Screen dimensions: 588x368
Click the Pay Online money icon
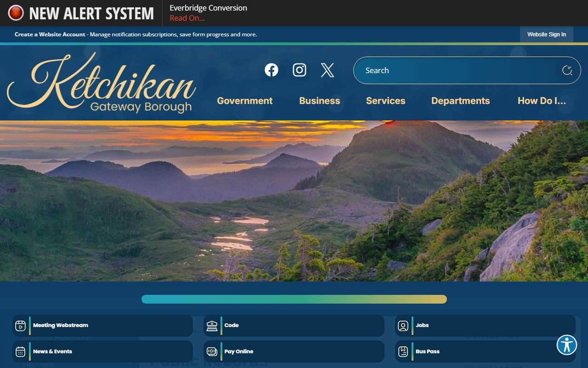[x=212, y=351]
